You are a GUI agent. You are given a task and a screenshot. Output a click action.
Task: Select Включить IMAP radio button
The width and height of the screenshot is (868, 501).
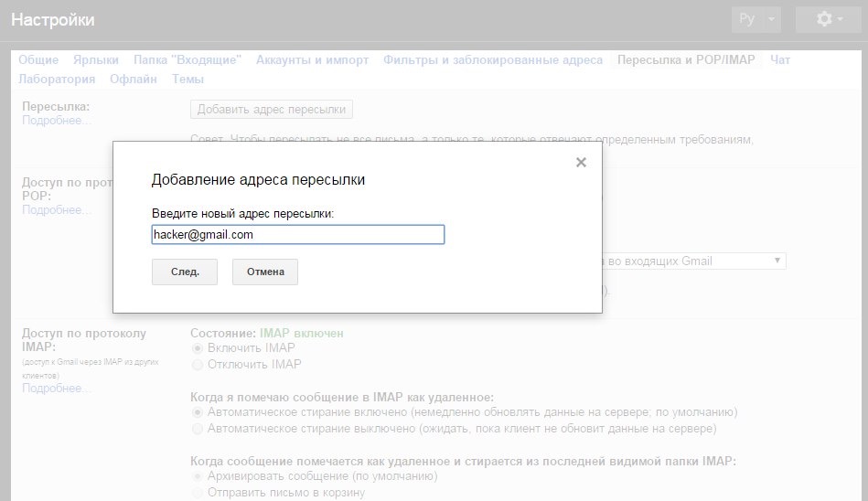point(197,348)
